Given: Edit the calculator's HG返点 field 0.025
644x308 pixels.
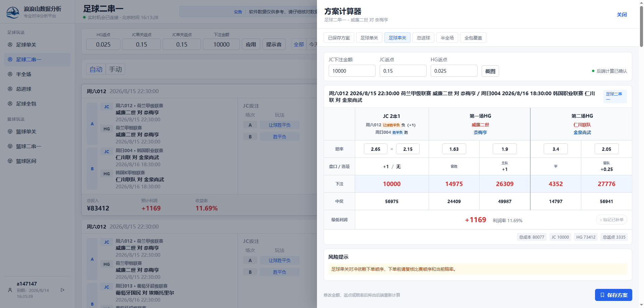Looking at the screenshot, I should [454, 71].
